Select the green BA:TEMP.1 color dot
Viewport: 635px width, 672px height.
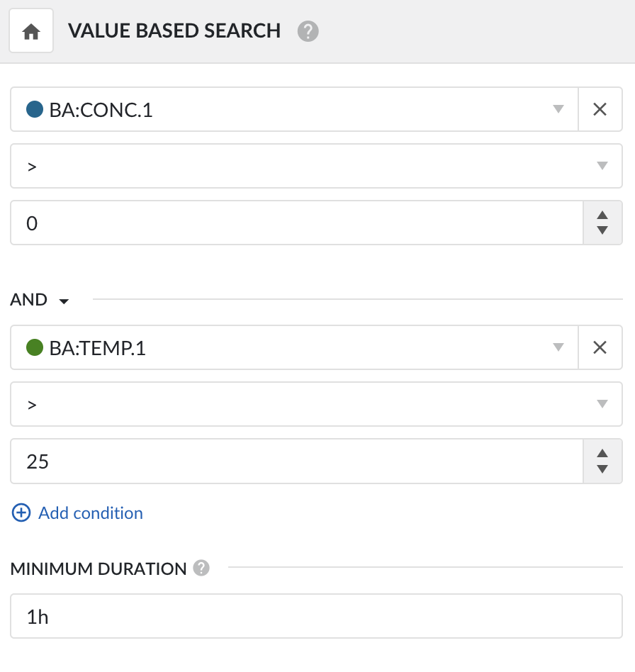pos(35,347)
